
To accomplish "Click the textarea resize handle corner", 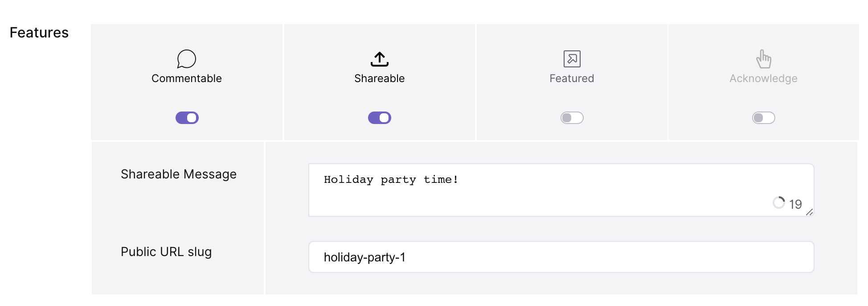I will click(x=810, y=212).
